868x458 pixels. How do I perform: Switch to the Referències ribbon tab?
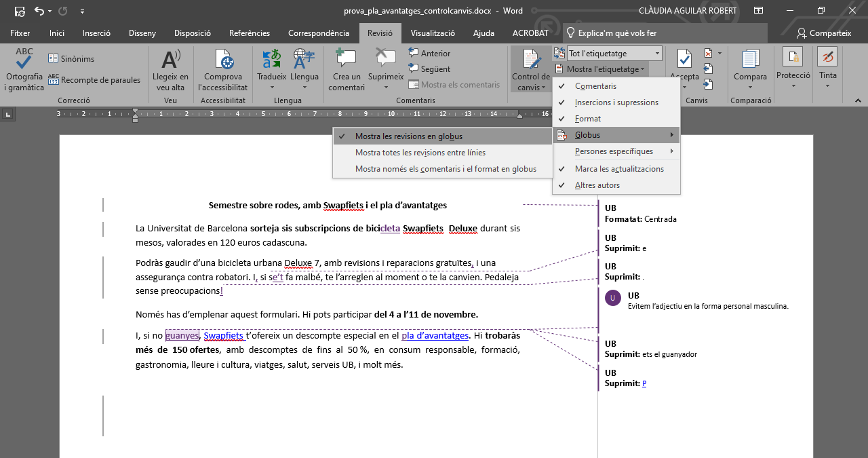(250, 33)
